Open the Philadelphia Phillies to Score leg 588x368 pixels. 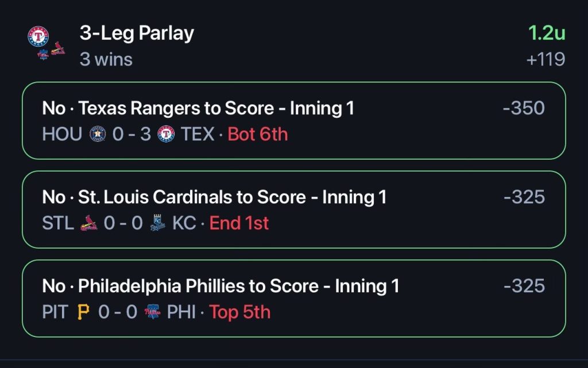[294, 299]
